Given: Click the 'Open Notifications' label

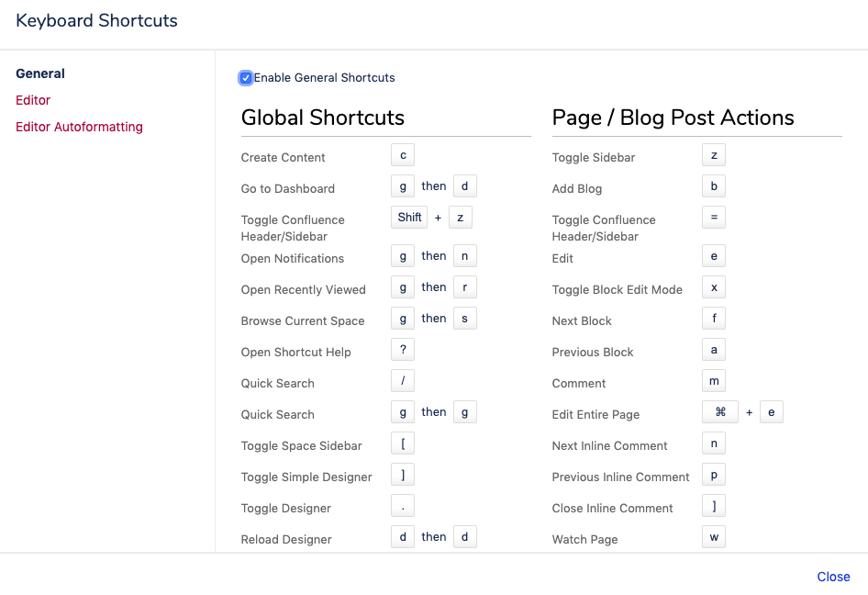Looking at the screenshot, I should (293, 258).
